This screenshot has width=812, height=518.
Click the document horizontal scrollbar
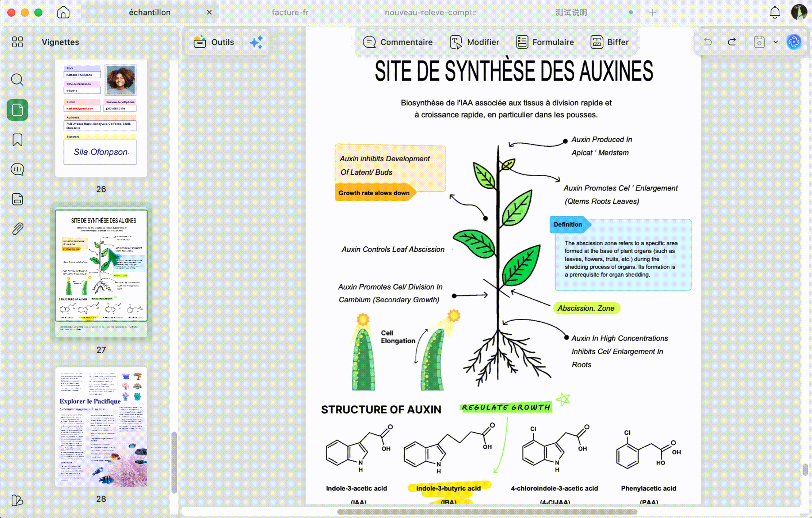click(487, 512)
